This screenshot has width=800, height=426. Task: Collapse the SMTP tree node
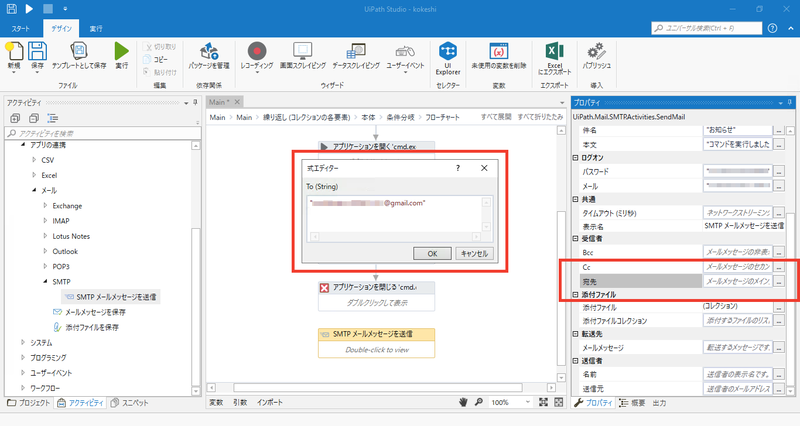tap(45, 281)
